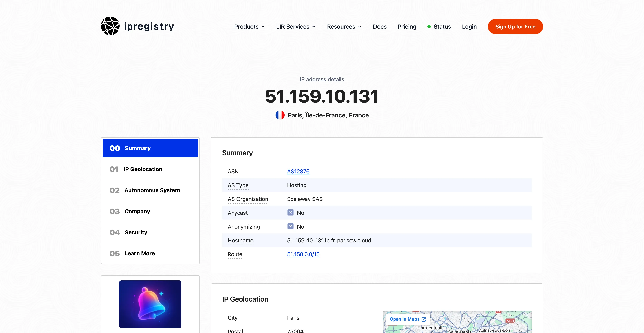Click the colorful bell notification image
Viewport: 644px width, 333px height.
150,304
